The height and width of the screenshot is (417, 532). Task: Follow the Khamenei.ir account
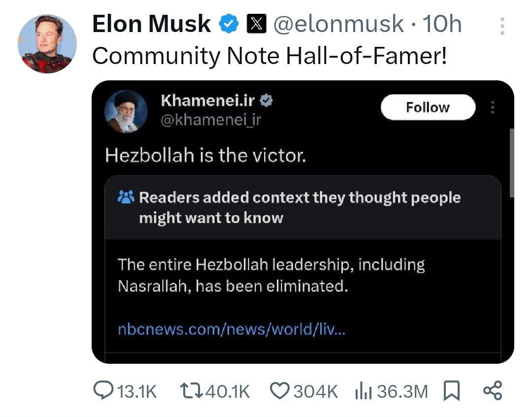pos(428,107)
